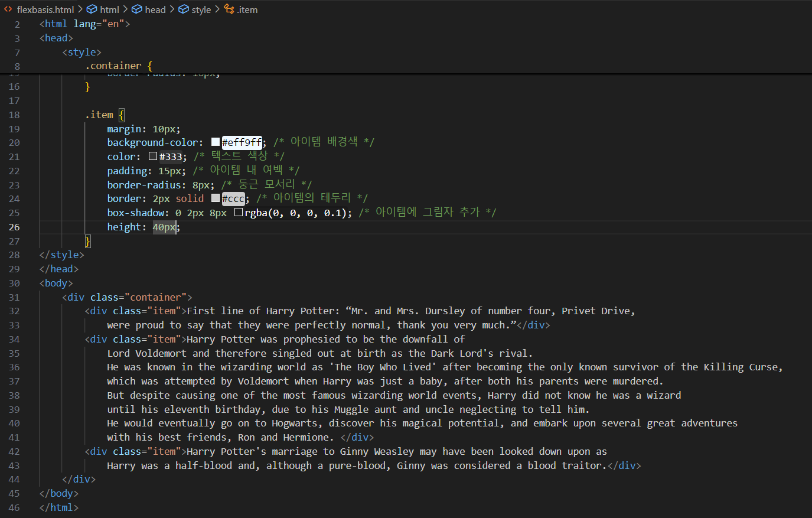Click the 'padding' property name
The width and height of the screenshot is (812, 518).
pos(127,171)
